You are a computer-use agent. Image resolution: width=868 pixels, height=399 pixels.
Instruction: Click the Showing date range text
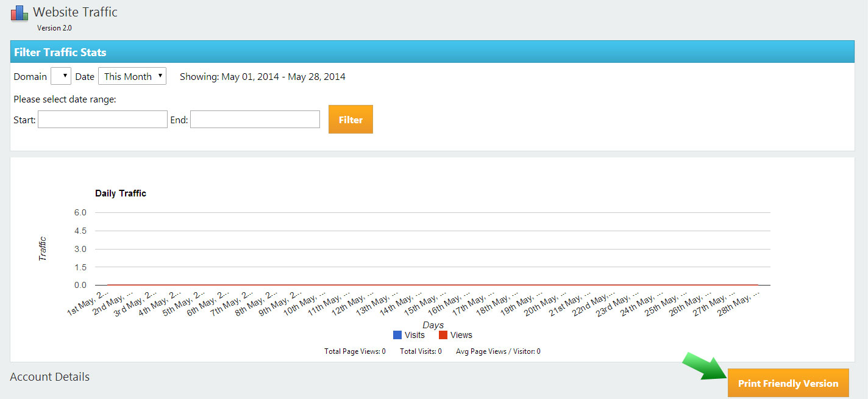263,76
